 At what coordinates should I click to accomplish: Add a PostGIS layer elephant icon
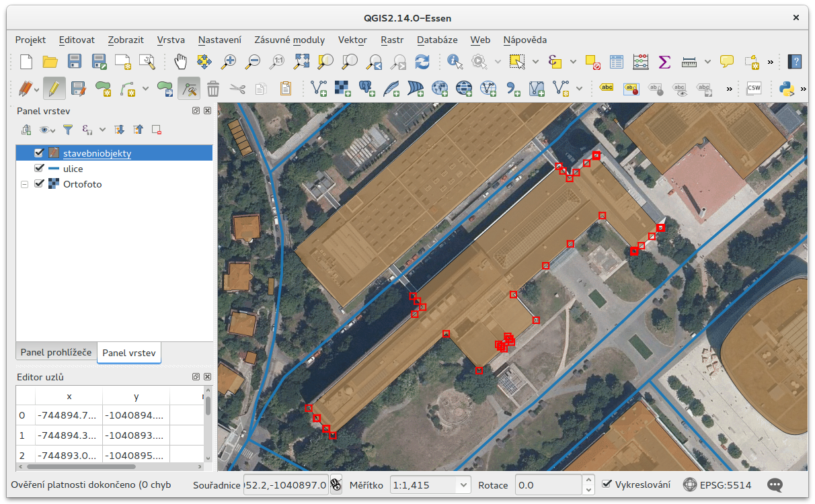367,88
